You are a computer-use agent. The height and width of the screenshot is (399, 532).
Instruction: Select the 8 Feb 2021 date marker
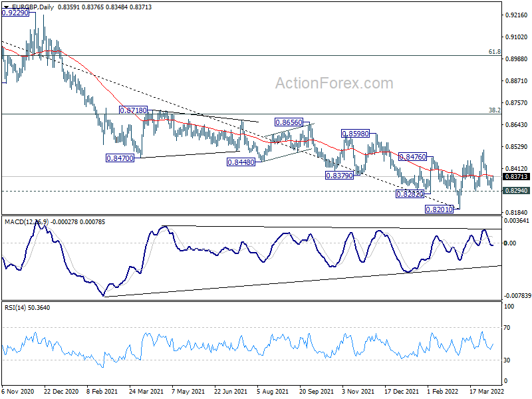click(102, 392)
